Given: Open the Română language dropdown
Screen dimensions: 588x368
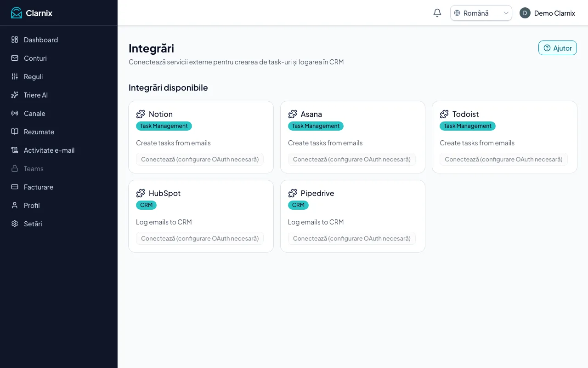Looking at the screenshot, I should coord(481,13).
